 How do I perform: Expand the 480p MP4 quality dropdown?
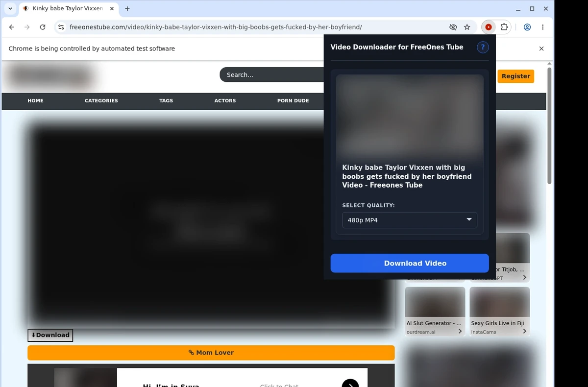[x=410, y=220]
